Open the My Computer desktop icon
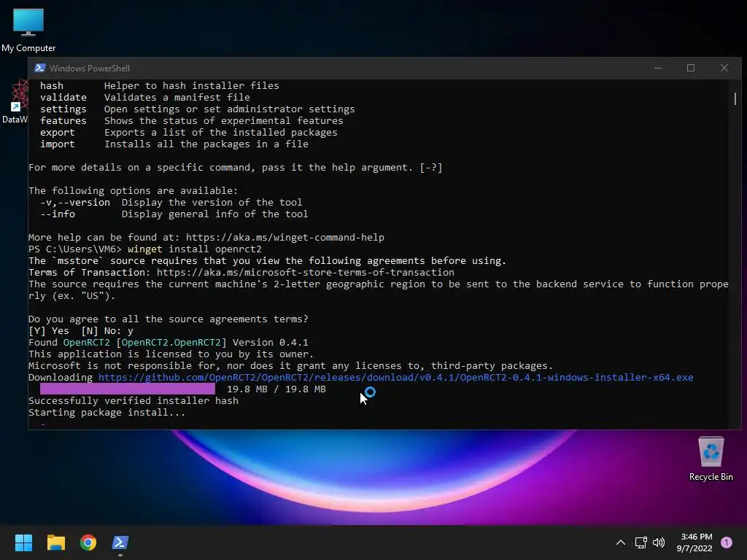The image size is (747, 560). pyautogui.click(x=28, y=29)
